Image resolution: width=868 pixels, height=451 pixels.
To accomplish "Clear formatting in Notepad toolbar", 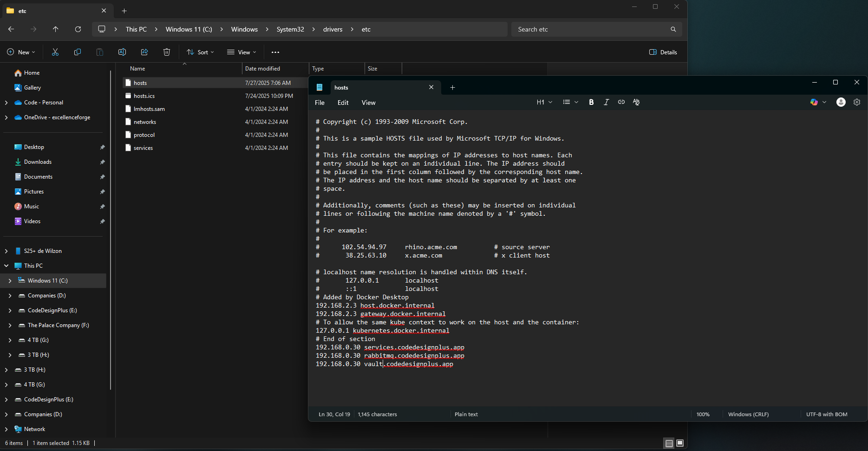I will (636, 102).
